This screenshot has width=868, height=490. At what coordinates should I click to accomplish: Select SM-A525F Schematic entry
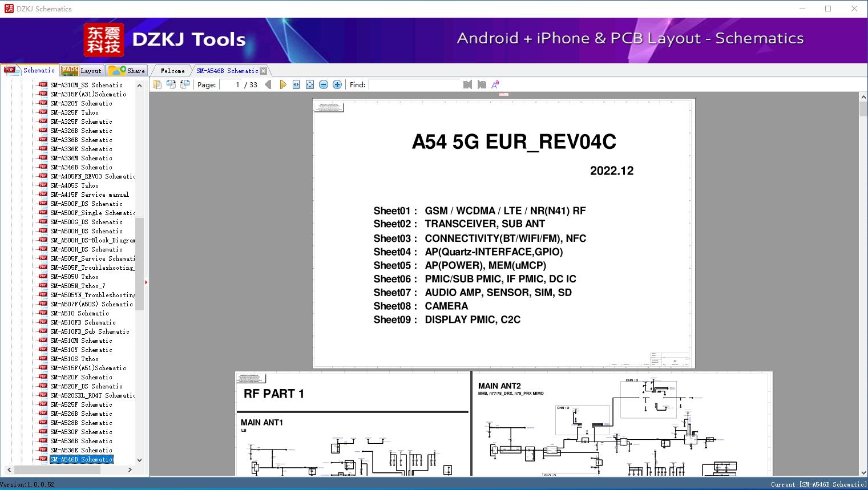pos(81,404)
